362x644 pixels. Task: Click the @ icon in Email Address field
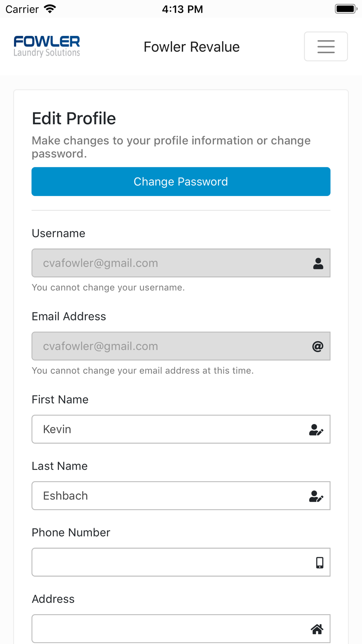[x=318, y=346]
